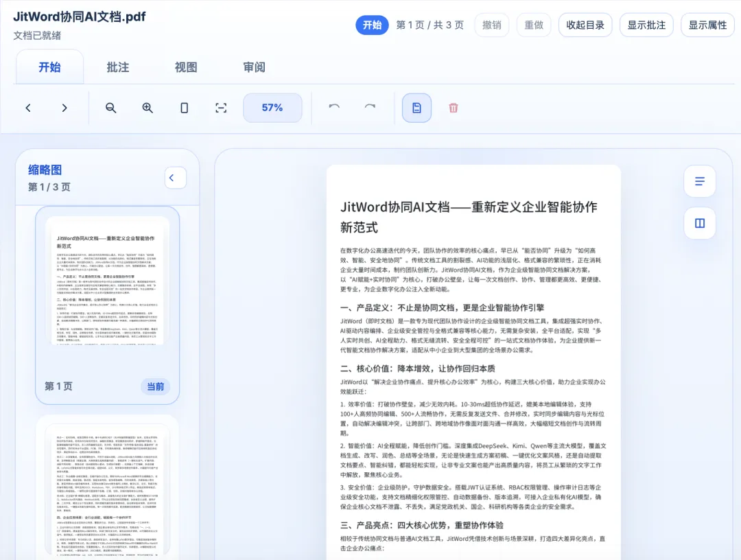Click the JitWord协同AI文档.pdf file title
Viewport: 741px width, 560px height.
click(80, 16)
